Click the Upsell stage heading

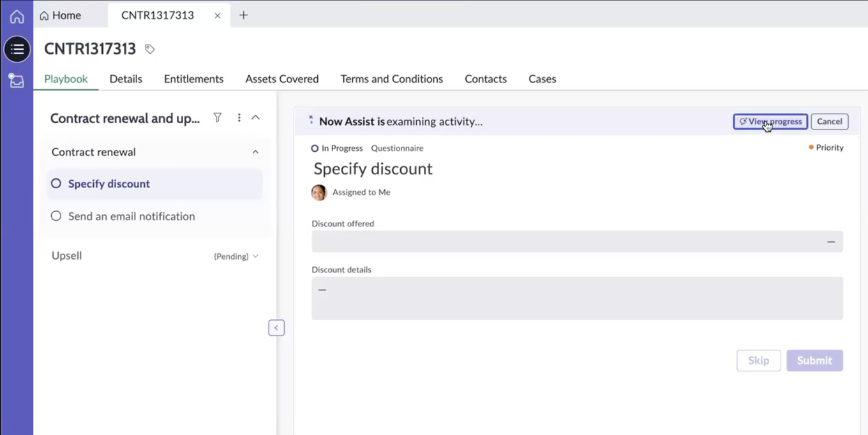coord(66,256)
